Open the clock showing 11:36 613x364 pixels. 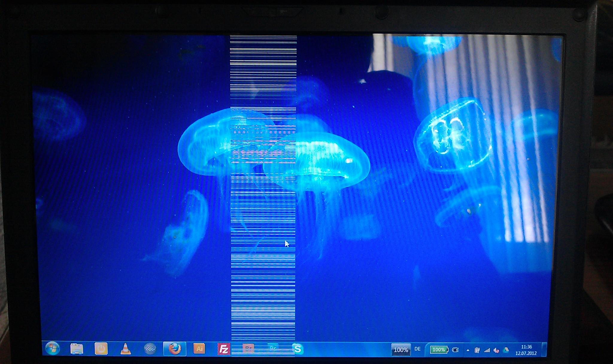tap(526, 350)
